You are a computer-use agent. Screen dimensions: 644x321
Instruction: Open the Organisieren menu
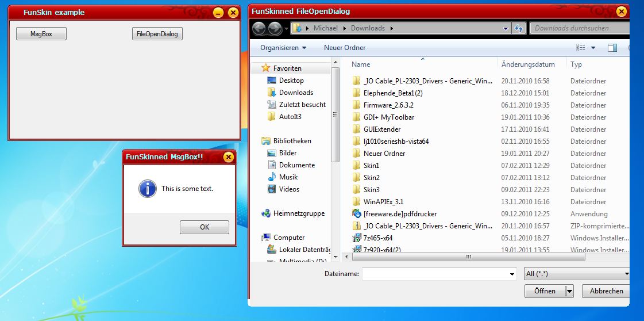(x=283, y=48)
